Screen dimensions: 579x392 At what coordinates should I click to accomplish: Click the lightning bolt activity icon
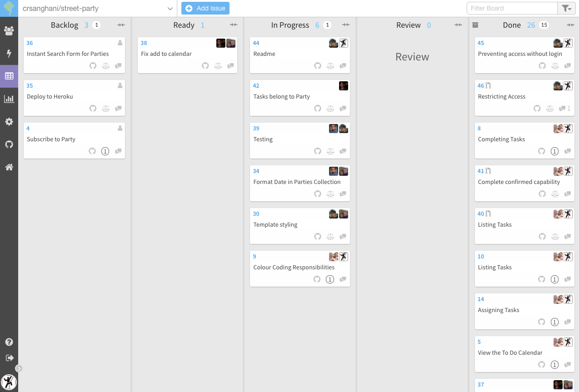pos(9,54)
